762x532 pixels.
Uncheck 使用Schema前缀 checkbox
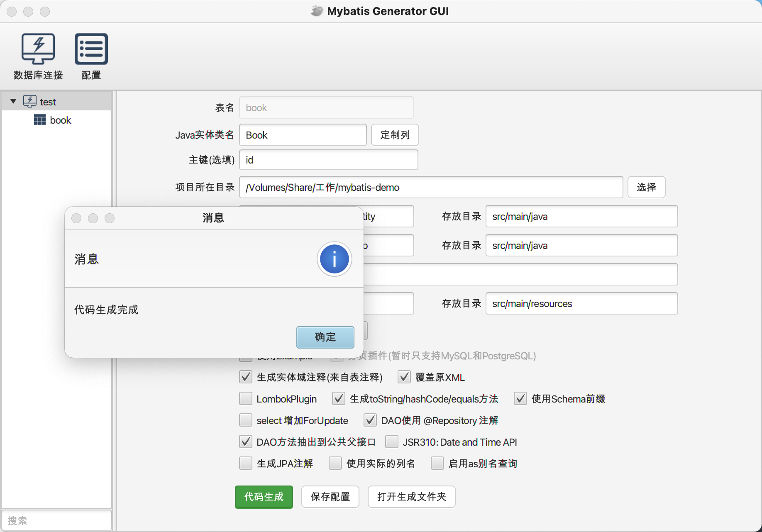(x=520, y=399)
